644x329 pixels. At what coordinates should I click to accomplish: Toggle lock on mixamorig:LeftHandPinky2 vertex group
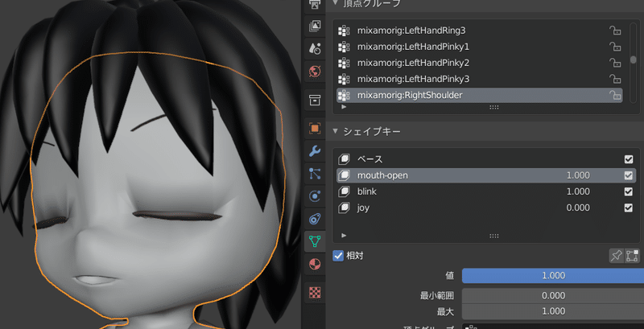point(615,63)
